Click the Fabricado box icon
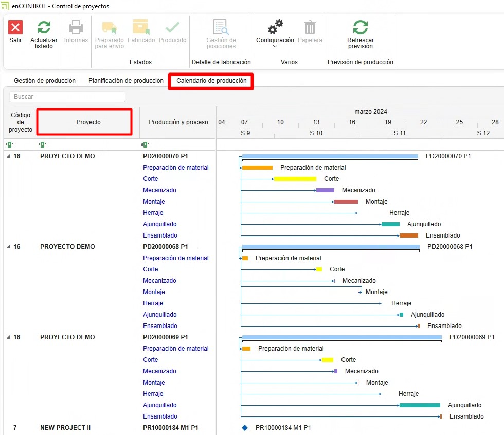504x435 pixels. [141, 27]
